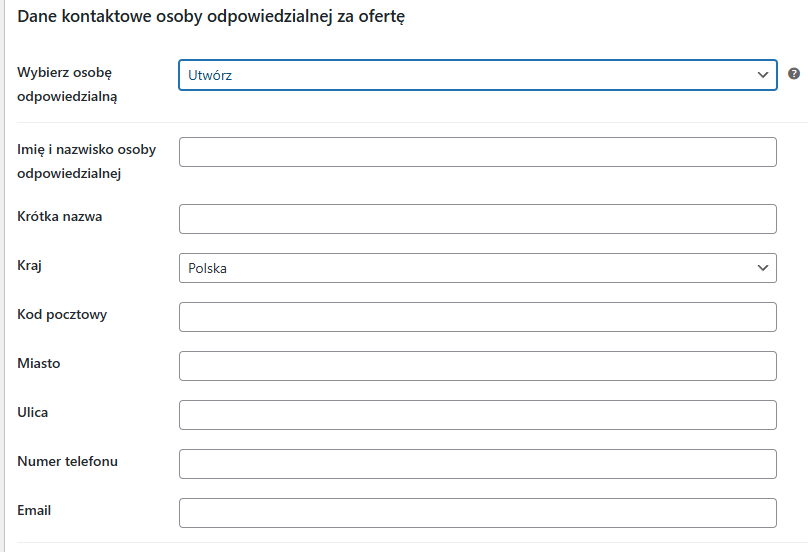Viewport: 808px width, 552px height.
Task: Focus the Imię i nazwisko input field
Action: coord(478,152)
